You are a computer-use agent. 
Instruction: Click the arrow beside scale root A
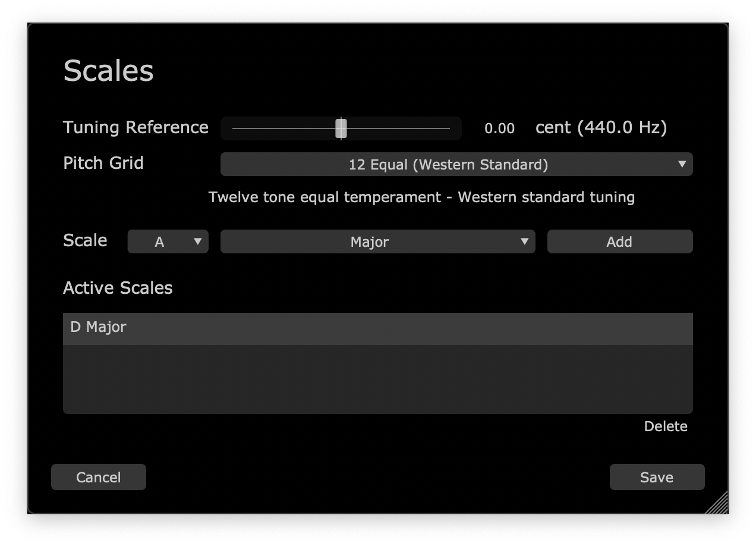click(198, 241)
